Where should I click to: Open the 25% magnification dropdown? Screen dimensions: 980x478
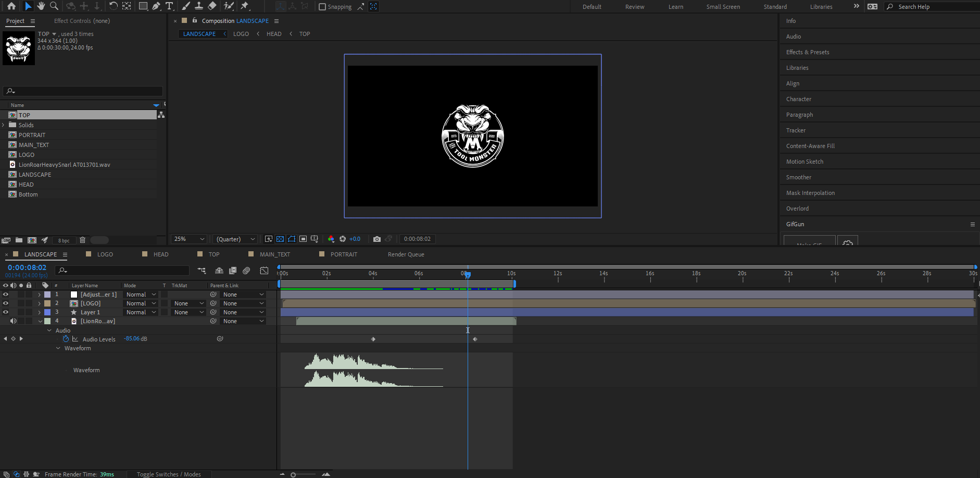189,239
